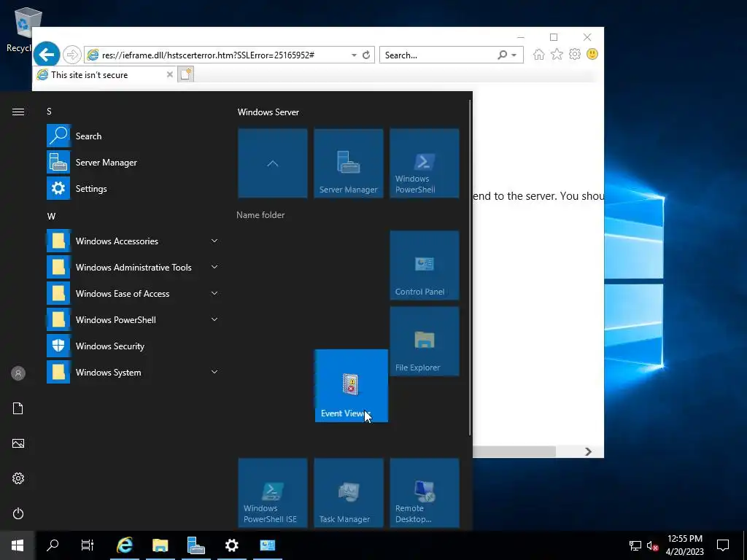Click the Forward button in Internet Explorer

coord(72,55)
